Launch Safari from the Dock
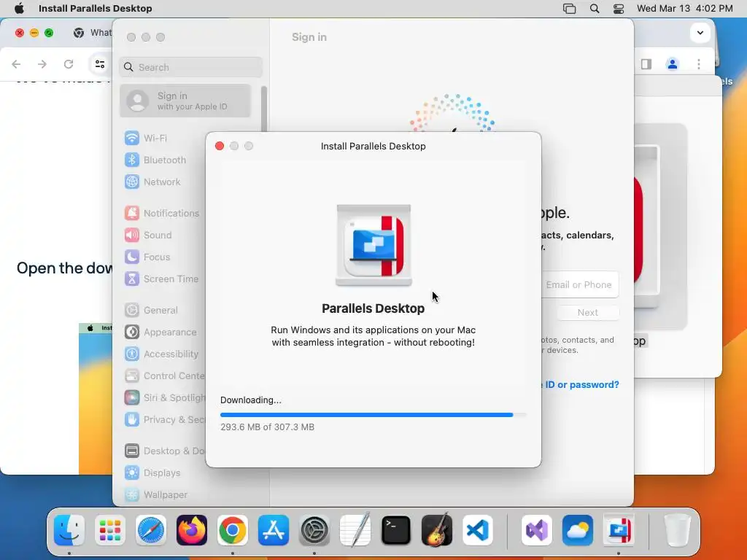 151,530
